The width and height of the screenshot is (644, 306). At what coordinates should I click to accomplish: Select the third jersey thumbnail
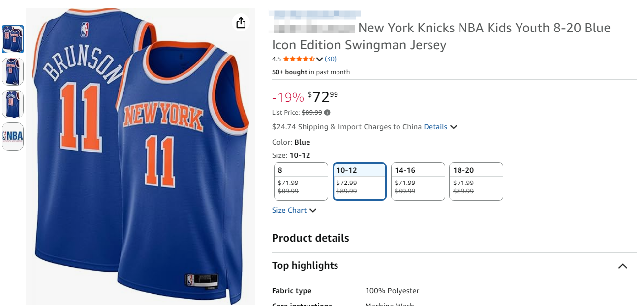13,104
